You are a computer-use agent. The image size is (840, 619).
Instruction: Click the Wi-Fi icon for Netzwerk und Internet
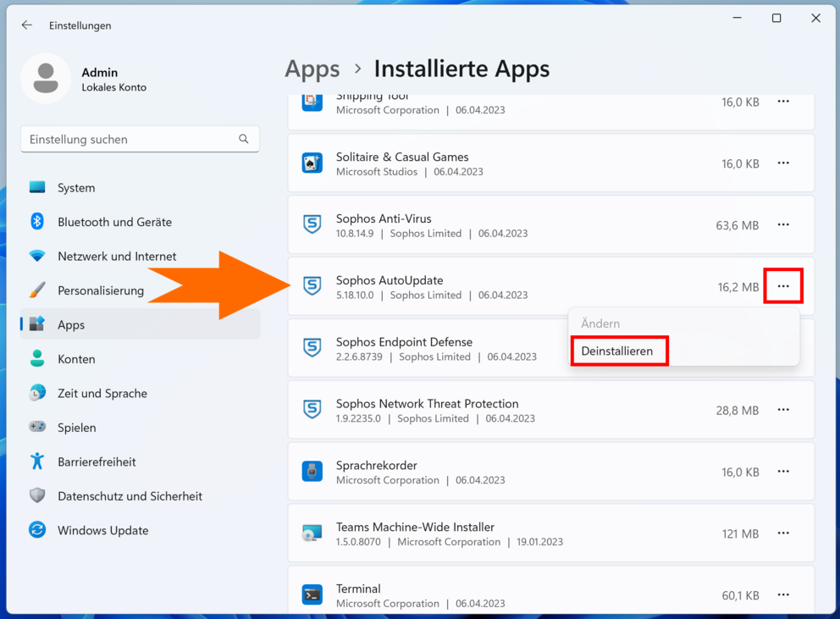(37, 256)
